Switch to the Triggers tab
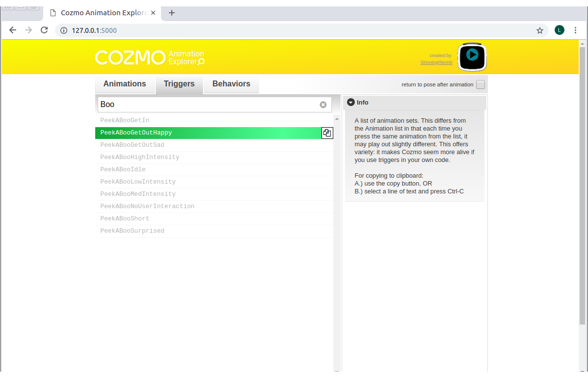Screen dimensions: 588x378 (x=179, y=84)
